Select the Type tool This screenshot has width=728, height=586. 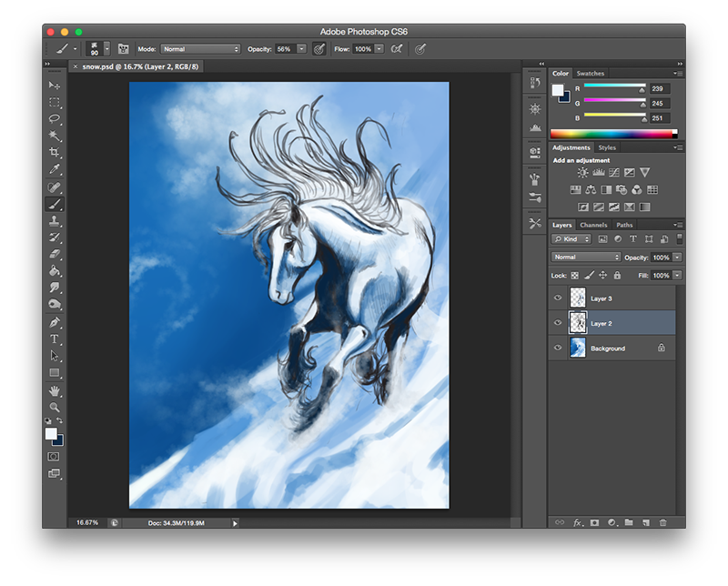tap(55, 339)
